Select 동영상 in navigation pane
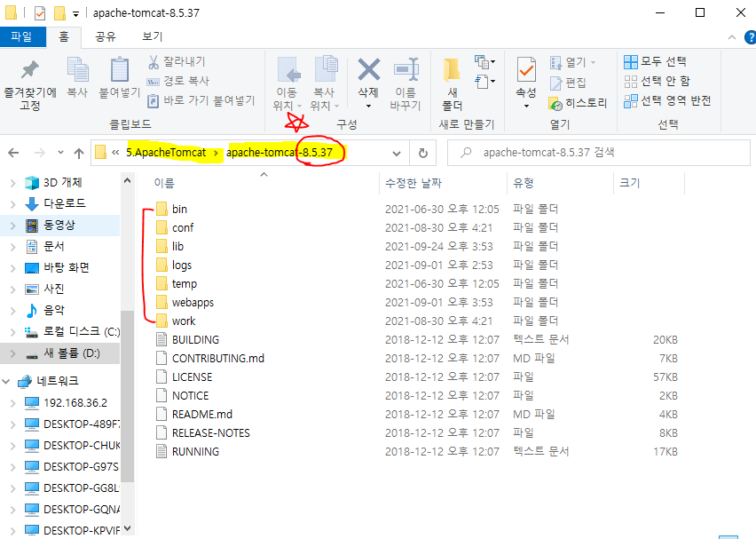The height and width of the screenshot is (539, 756). point(59,226)
